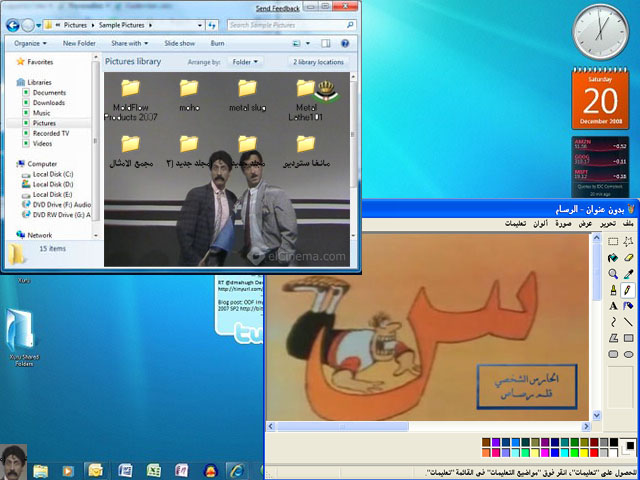
Task: Click the Explorer back navigation arrow
Action: pos(13,25)
